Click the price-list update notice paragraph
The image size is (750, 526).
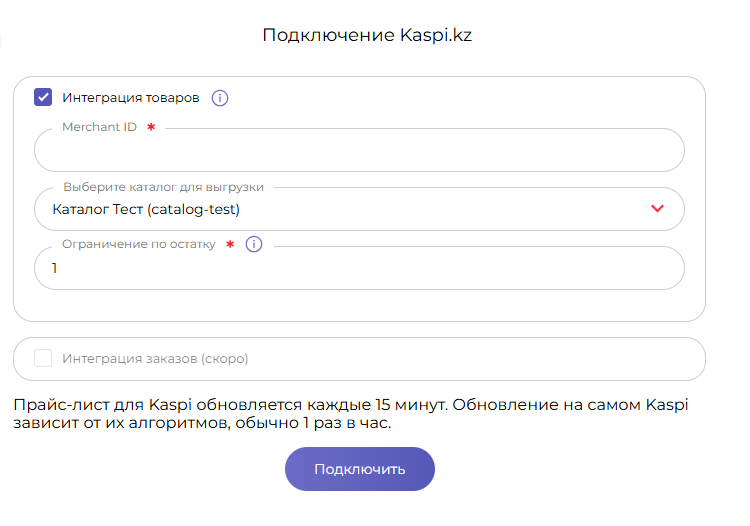pos(351,414)
